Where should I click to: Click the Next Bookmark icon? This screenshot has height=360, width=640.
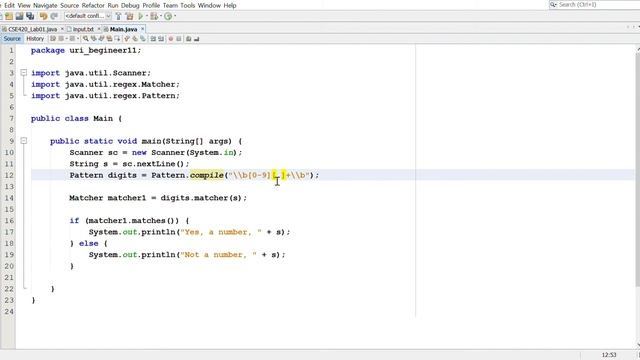[x=135, y=39]
